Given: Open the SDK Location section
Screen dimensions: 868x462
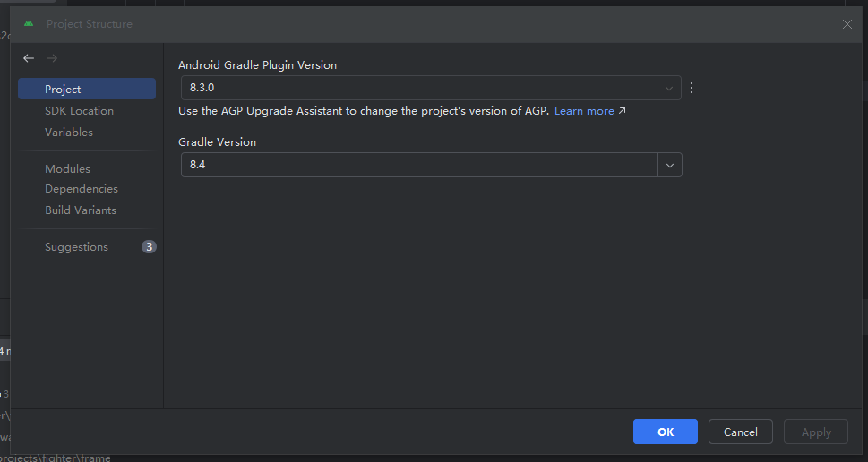Looking at the screenshot, I should pos(79,111).
